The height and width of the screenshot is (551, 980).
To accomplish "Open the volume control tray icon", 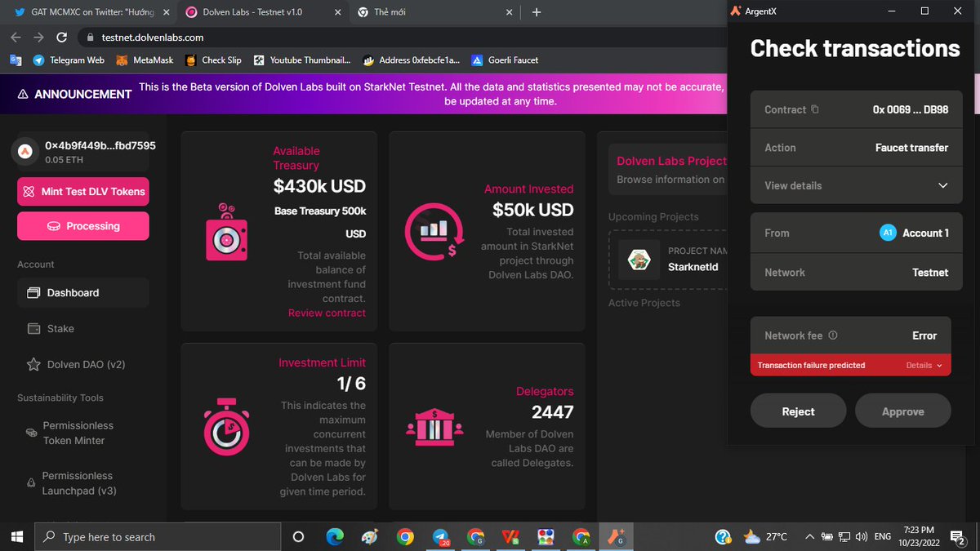I will coord(861,536).
